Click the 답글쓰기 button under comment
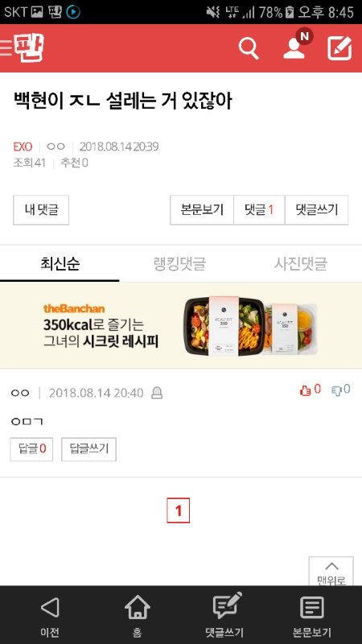The image size is (362, 644). coord(88,449)
